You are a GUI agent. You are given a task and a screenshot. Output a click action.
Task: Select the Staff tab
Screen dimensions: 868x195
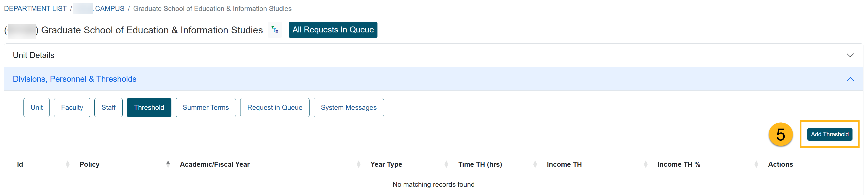(x=108, y=108)
